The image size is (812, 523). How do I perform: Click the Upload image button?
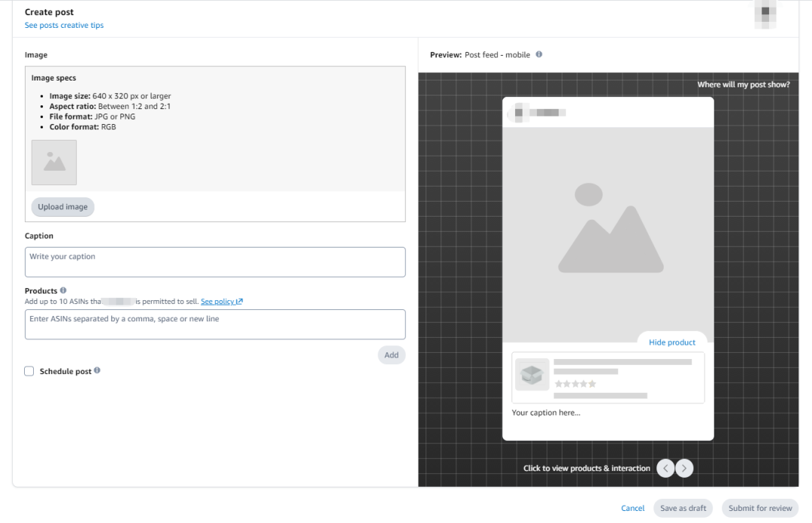(x=62, y=207)
